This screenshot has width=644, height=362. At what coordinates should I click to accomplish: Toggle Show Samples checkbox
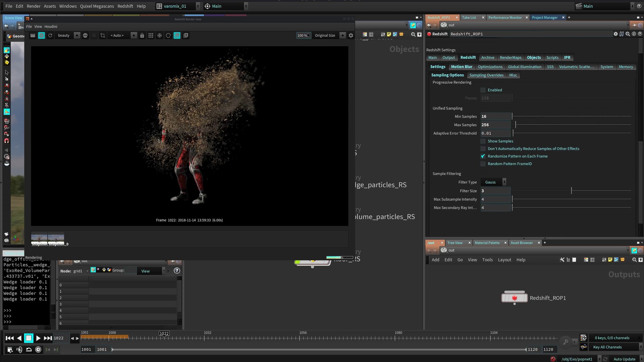pos(483,141)
